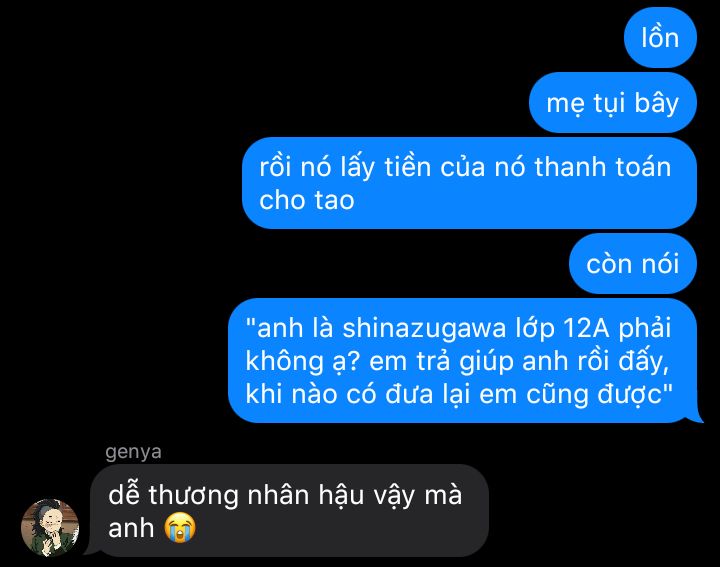Click the word "tiền" in the sent message
Screen dimensions: 720x567
(x=407, y=166)
